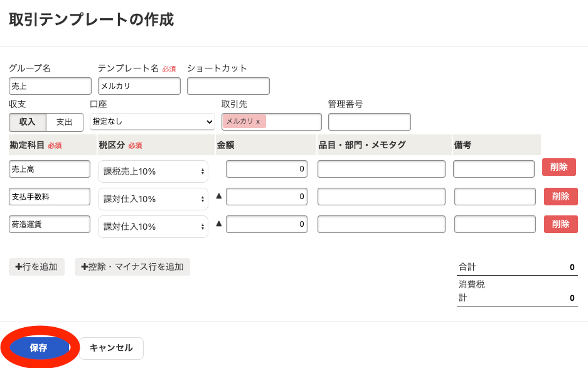
Task: Keep 収入 selected in the 収支 toggle
Action: (x=27, y=122)
